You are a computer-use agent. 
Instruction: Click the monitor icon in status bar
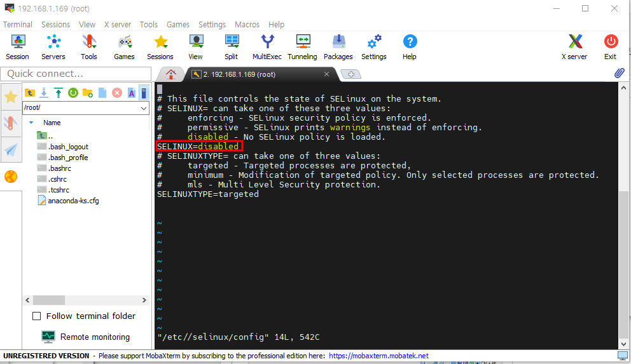[622, 356]
